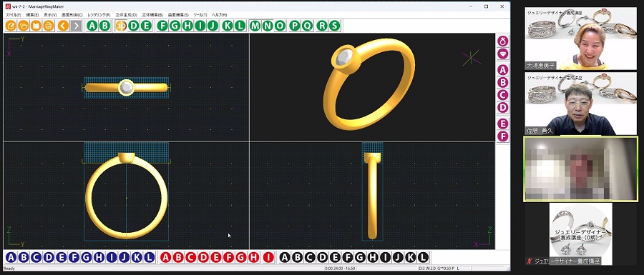Select the pink ring icon in right sidebar
Viewport: 644px width, 275px height.
pos(503,41)
